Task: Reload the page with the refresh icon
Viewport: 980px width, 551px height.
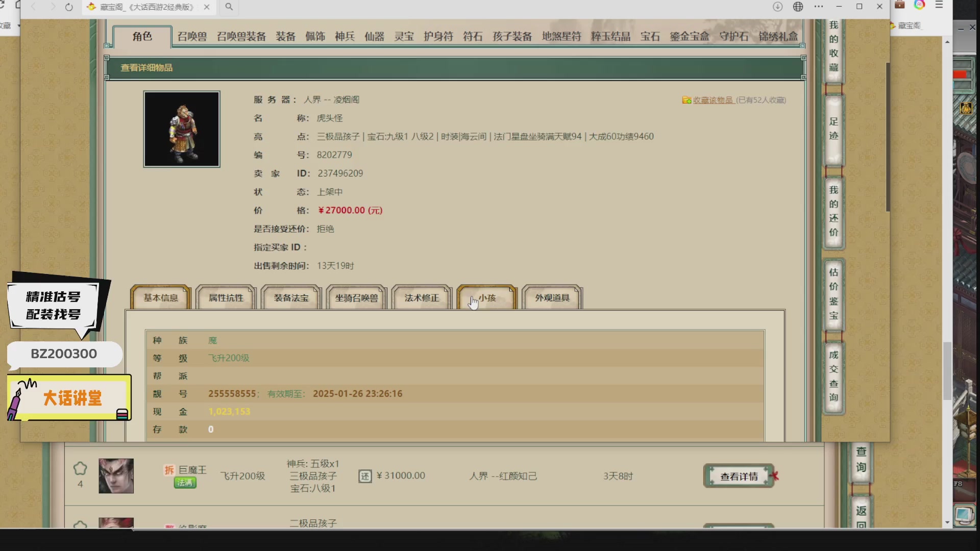Action: pos(69,7)
